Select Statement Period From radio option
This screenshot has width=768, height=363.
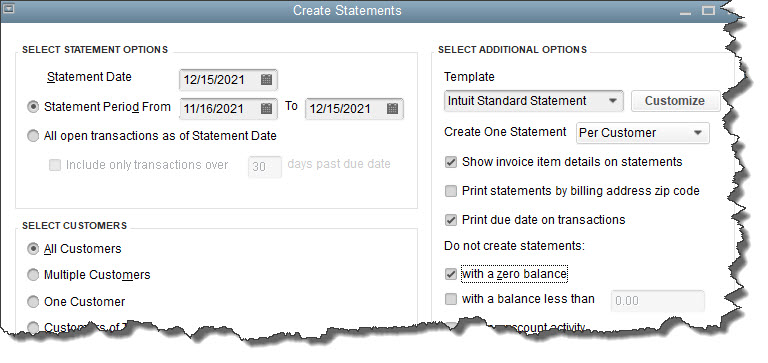[33, 107]
